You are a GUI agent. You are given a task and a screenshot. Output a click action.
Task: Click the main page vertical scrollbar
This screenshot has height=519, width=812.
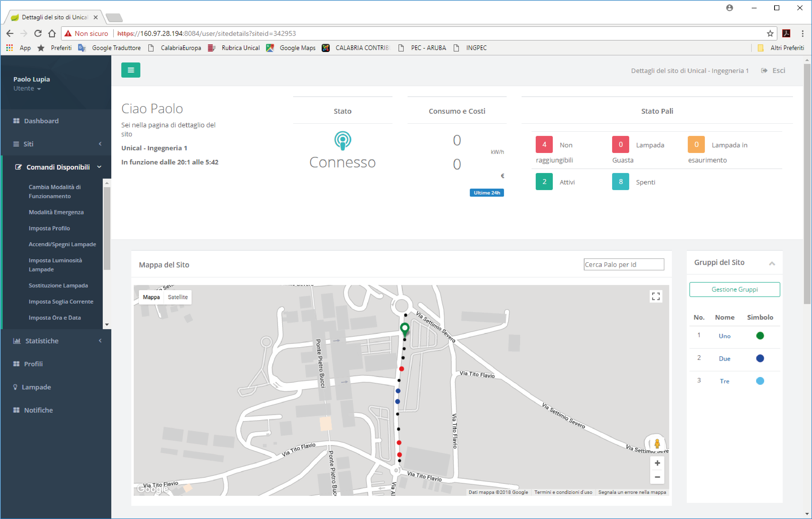tap(807, 184)
